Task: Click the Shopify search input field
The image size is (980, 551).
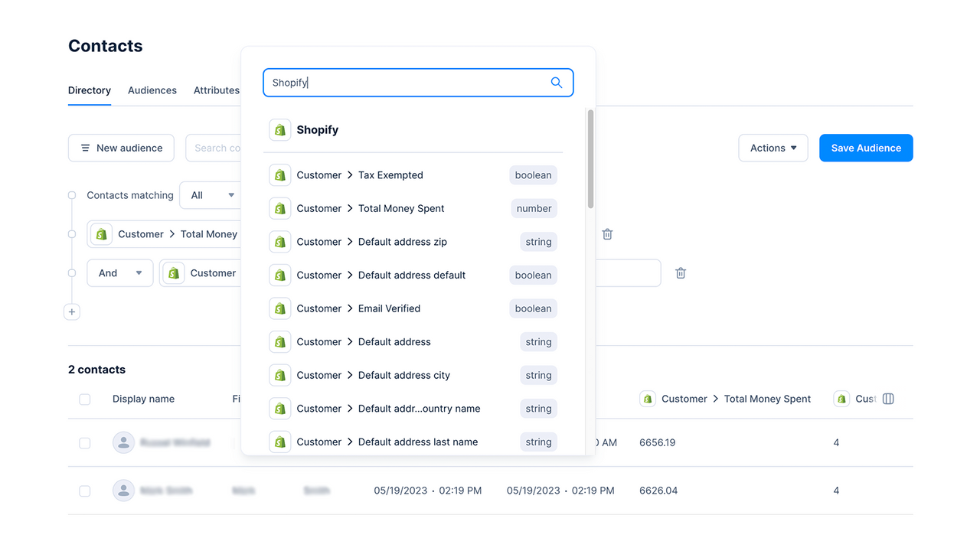Action: [418, 83]
